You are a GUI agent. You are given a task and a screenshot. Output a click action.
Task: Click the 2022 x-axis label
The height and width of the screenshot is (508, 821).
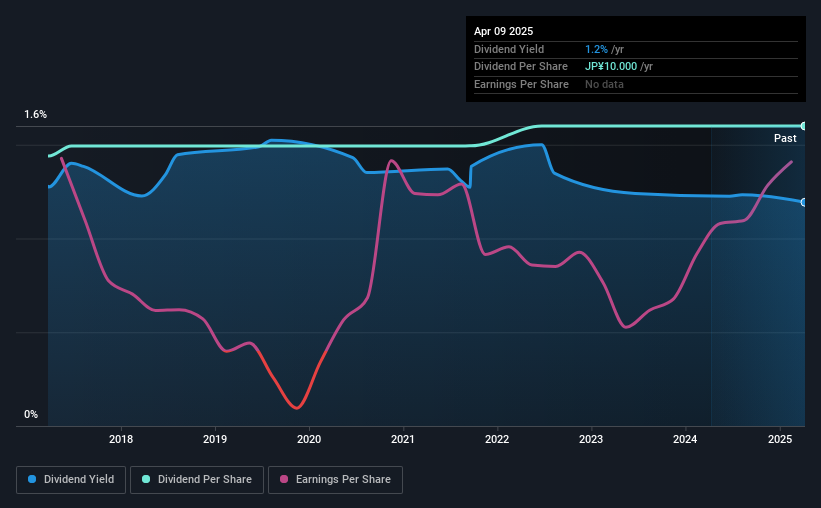tap(497, 439)
